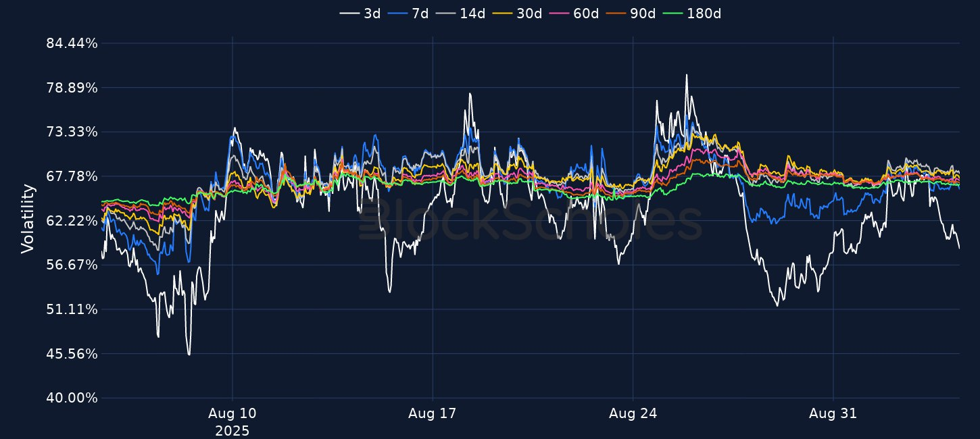980x439 pixels.
Task: Toggle the 14d series in legend
Action: pos(460,13)
